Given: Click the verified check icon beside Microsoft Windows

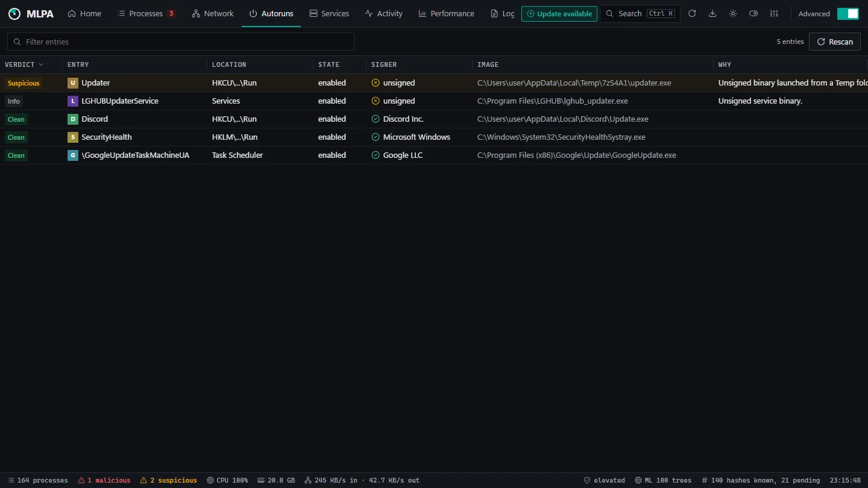Looking at the screenshot, I should click(x=376, y=137).
